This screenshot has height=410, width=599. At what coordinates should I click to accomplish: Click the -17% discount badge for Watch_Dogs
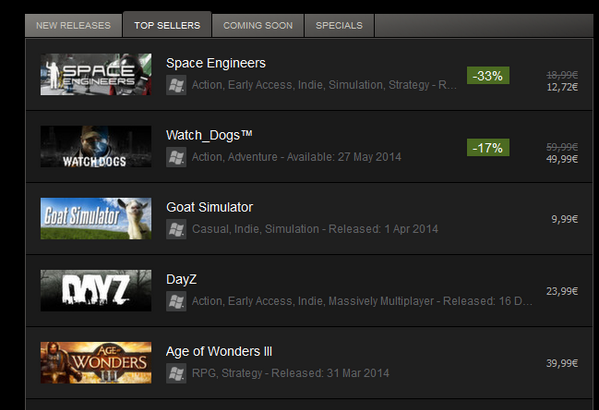pyautogui.click(x=488, y=147)
